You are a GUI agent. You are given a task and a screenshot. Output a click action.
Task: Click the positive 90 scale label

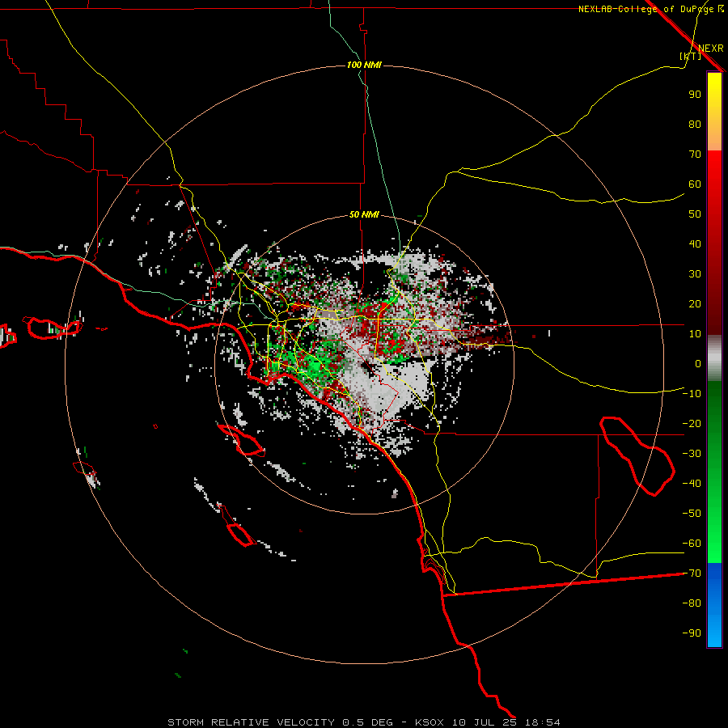click(695, 95)
